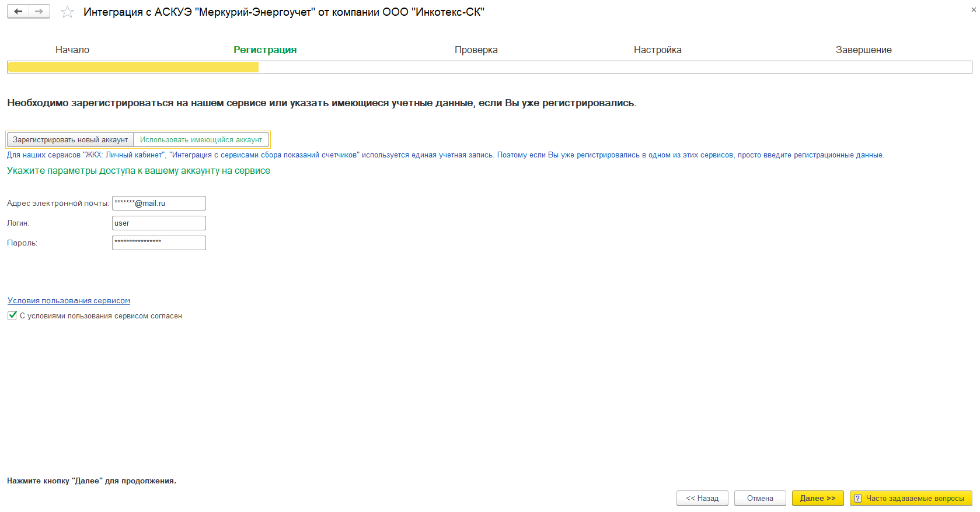
Task: Click the 'Пароль:' label
Action: pyautogui.click(x=22, y=243)
